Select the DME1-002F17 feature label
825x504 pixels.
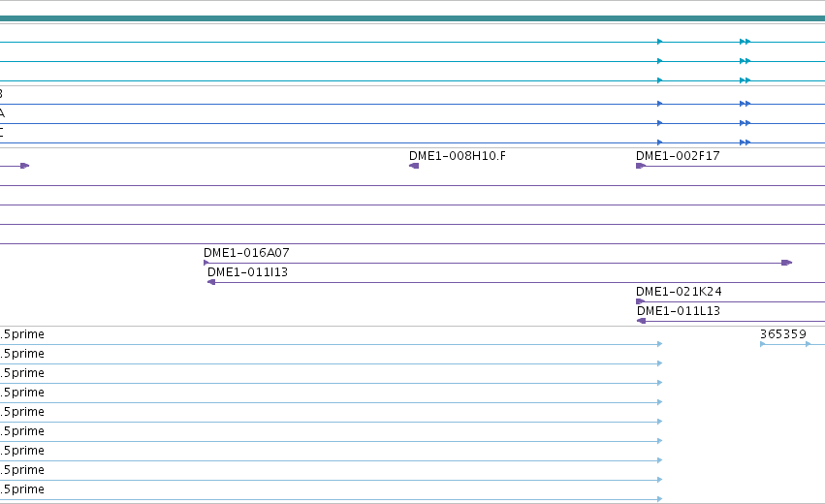coord(678,156)
